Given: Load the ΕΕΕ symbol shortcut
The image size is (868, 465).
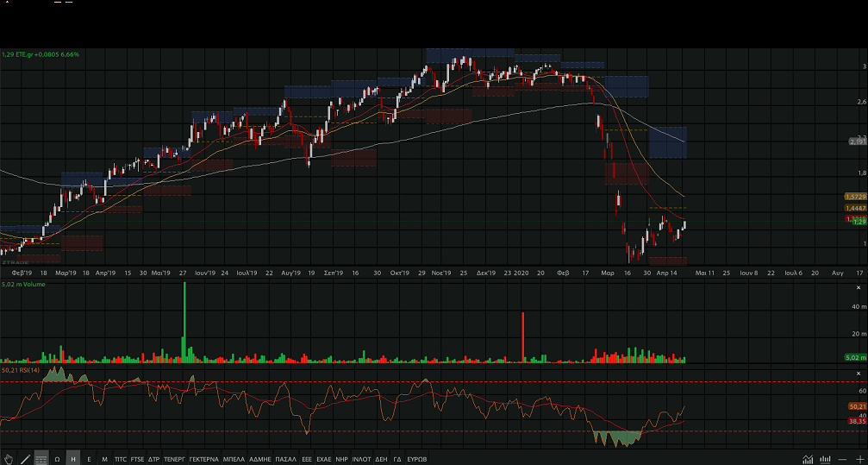Looking at the screenshot, I should click(307, 459).
